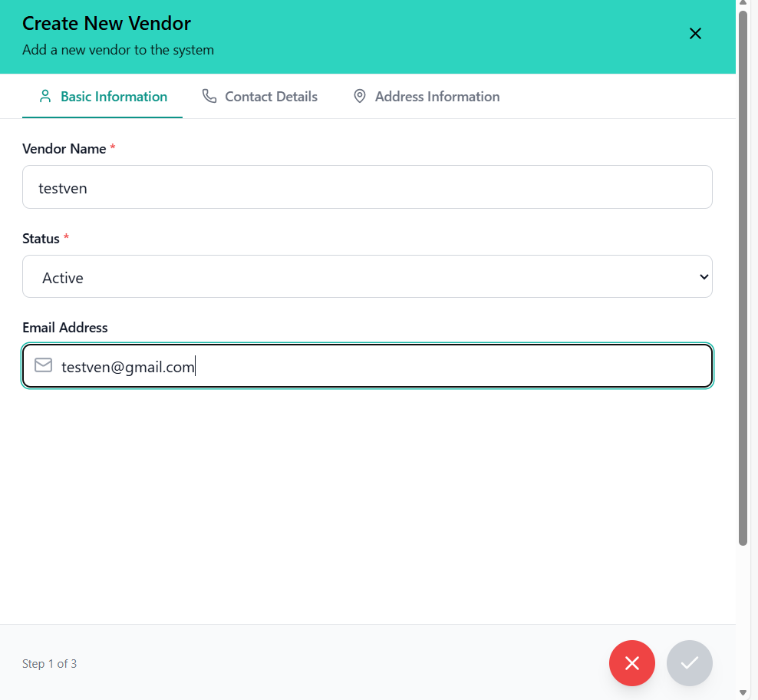This screenshot has width=758, height=700.
Task: Submit the new vendor using the checkmark button
Action: (x=689, y=662)
